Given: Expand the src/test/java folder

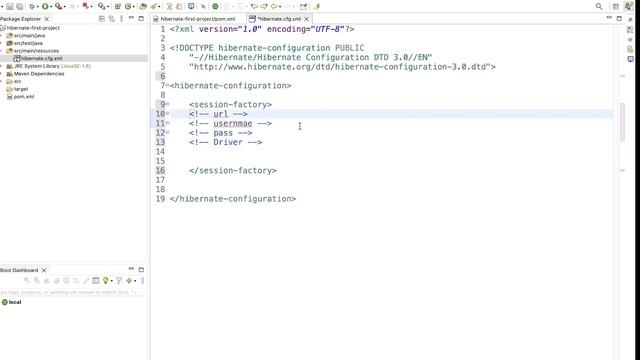Looking at the screenshot, I should (x=1, y=43).
